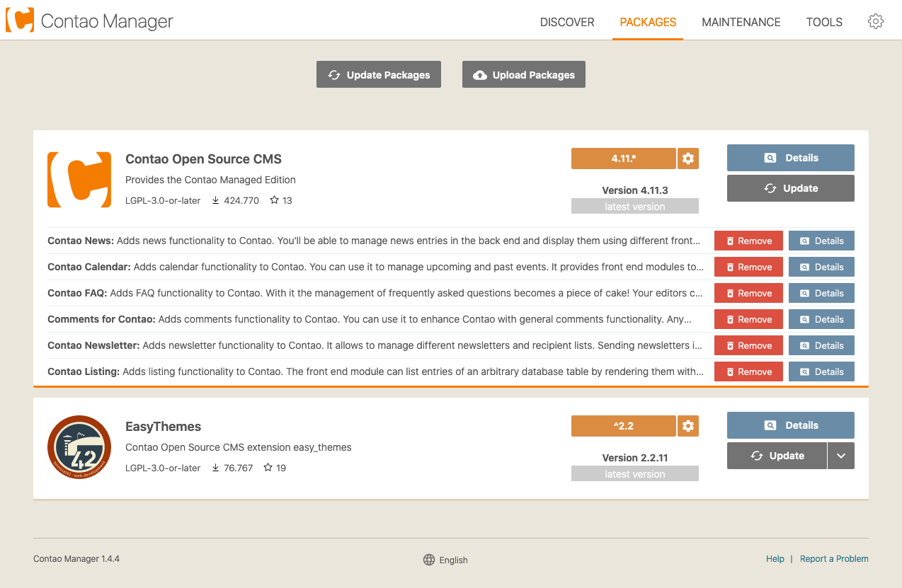Click the gear icon next to ^2.2 constraint
This screenshot has width=902, height=588.
coord(688,426)
